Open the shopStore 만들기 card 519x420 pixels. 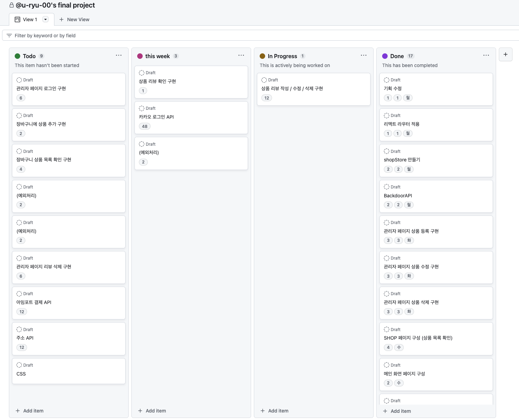[x=436, y=160]
